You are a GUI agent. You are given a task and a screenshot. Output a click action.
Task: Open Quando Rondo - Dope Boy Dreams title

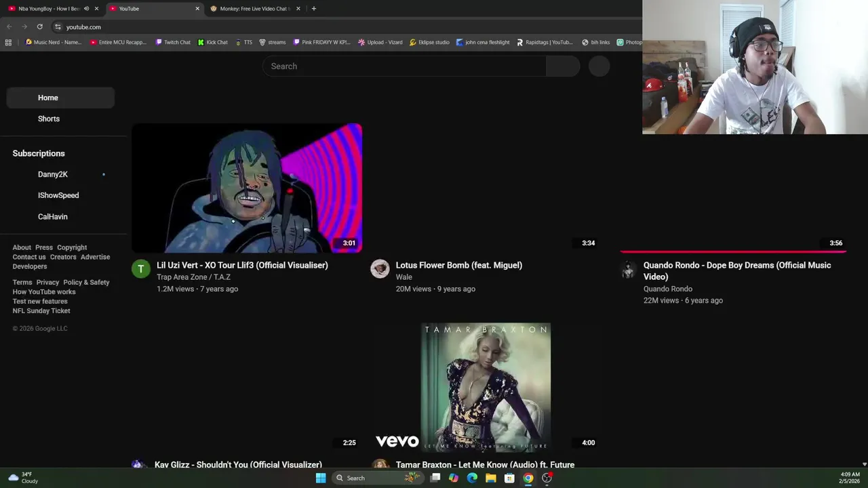737,270
